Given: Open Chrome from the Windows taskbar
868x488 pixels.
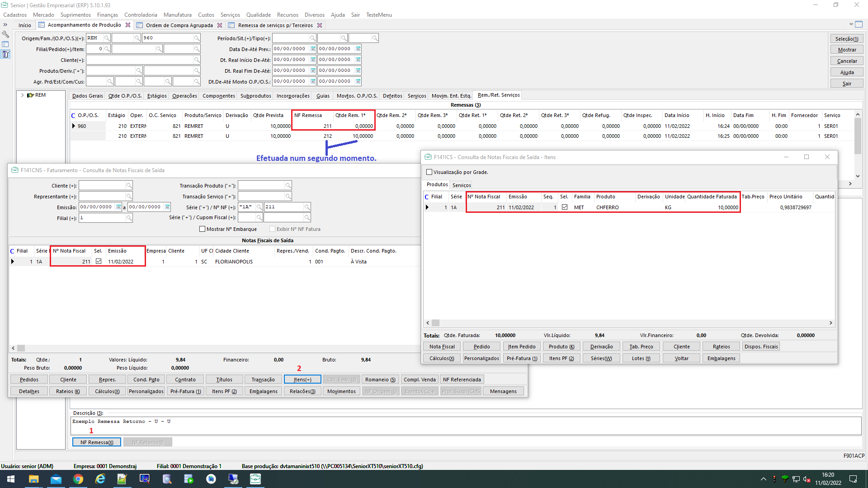Looking at the screenshot, I should [x=78, y=479].
